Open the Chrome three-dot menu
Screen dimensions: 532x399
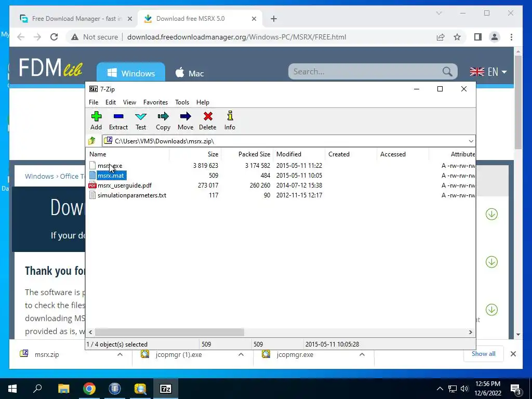(x=511, y=37)
